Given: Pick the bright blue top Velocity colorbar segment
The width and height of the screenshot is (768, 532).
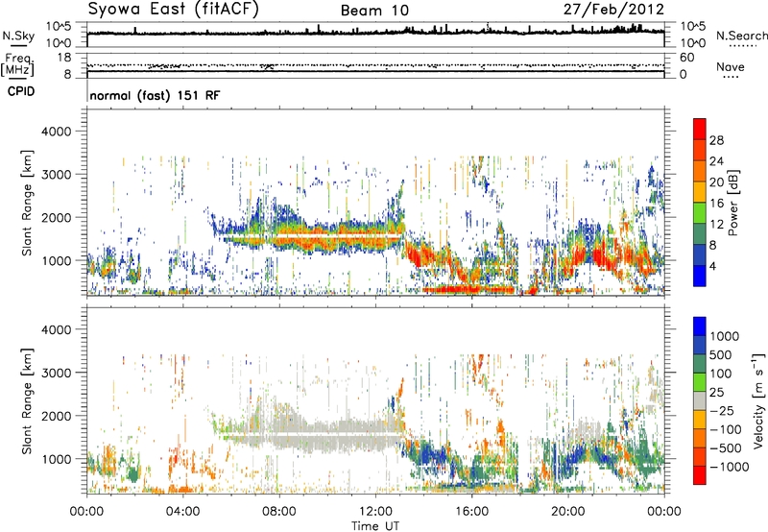Looking at the screenshot, I should coord(700,326).
